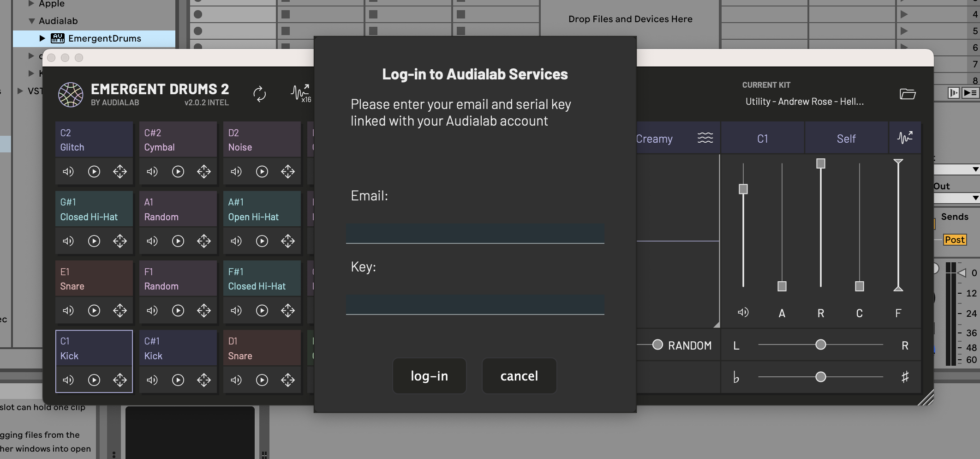Play the D2 Noise pad
This screenshot has width=980, height=459.
click(262, 172)
